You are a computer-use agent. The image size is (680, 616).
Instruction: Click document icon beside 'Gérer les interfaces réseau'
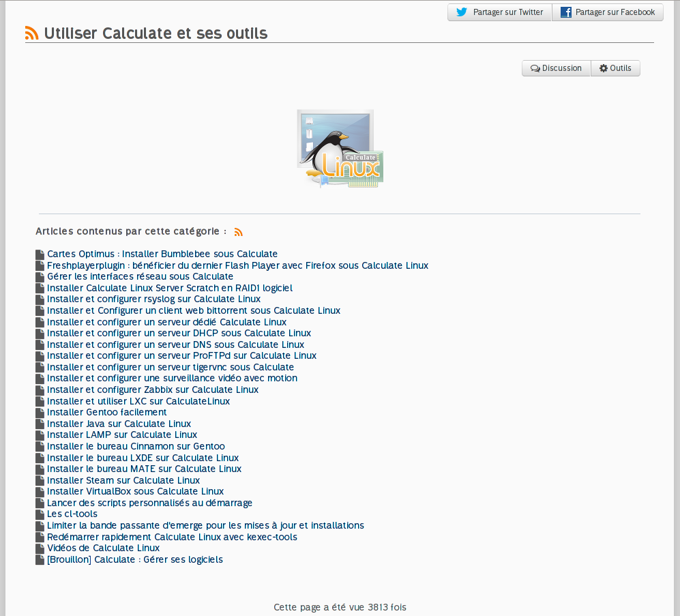coord(40,277)
